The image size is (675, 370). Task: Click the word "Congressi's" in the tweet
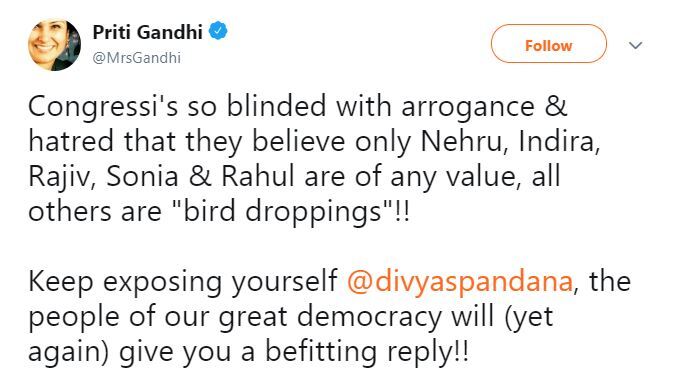103,107
